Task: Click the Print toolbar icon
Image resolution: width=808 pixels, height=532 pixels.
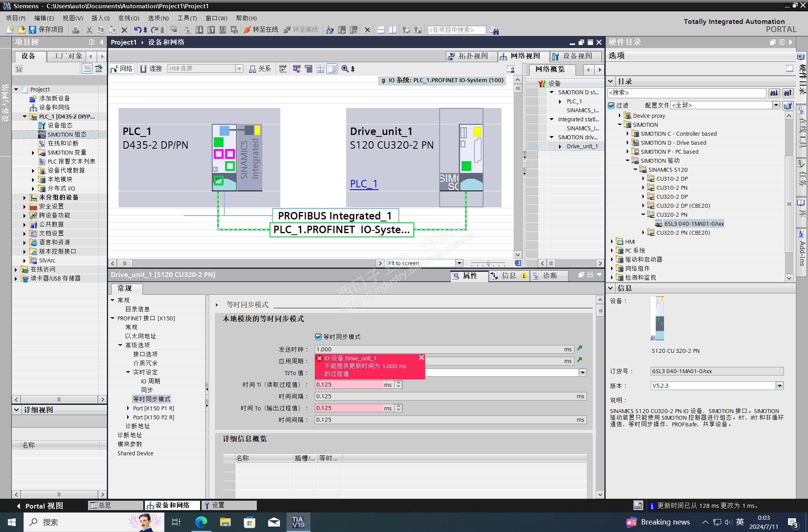Action: pos(76,30)
